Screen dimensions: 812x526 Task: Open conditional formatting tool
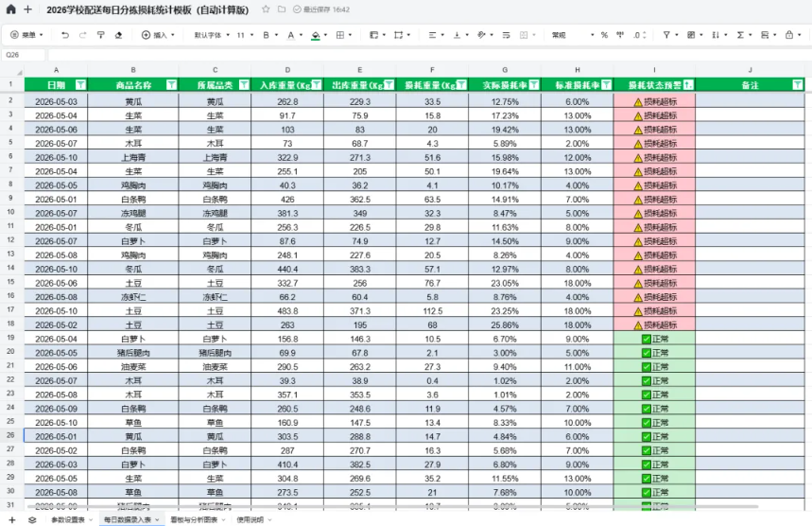point(691,35)
